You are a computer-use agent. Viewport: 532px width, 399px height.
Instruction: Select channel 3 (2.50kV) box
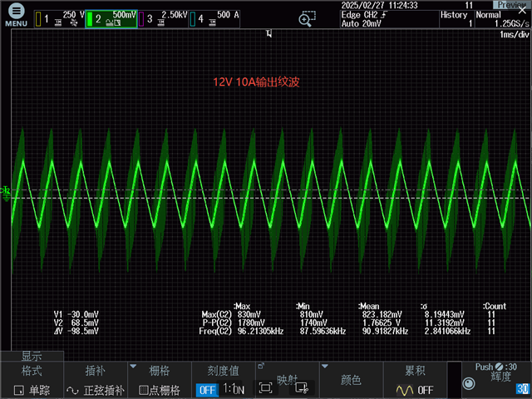click(163, 18)
